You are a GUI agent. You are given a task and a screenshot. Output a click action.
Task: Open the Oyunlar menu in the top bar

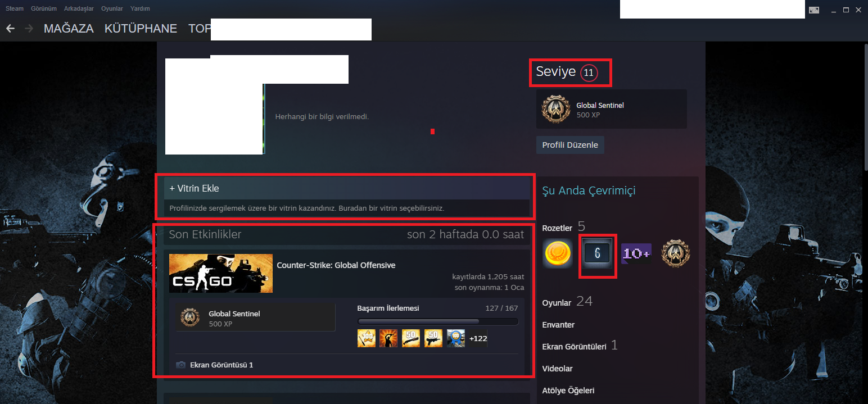[112, 8]
